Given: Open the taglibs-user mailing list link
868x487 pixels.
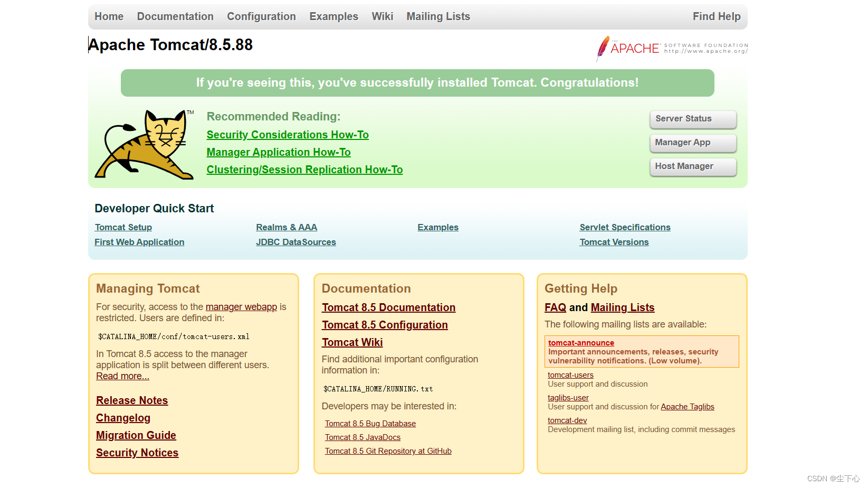Looking at the screenshot, I should [568, 398].
